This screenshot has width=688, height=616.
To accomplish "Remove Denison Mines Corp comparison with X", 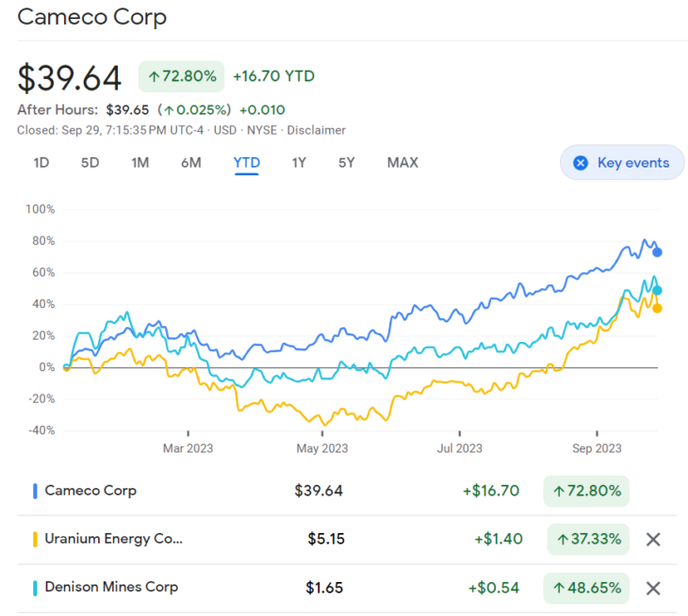I will (652, 589).
